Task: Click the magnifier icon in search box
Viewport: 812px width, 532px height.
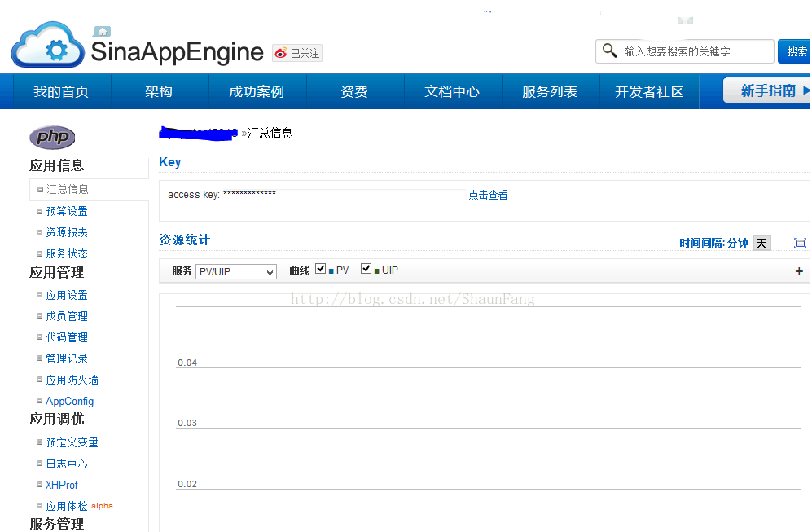Action: 610,51
